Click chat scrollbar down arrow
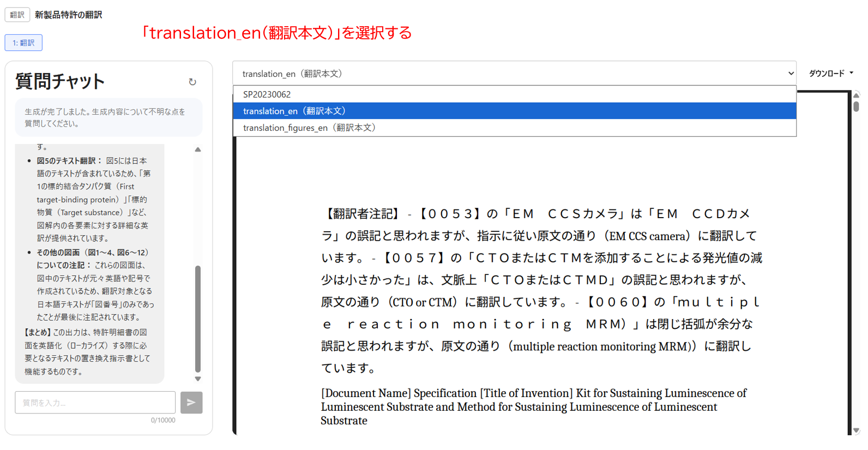The width and height of the screenshot is (868, 450). (198, 379)
